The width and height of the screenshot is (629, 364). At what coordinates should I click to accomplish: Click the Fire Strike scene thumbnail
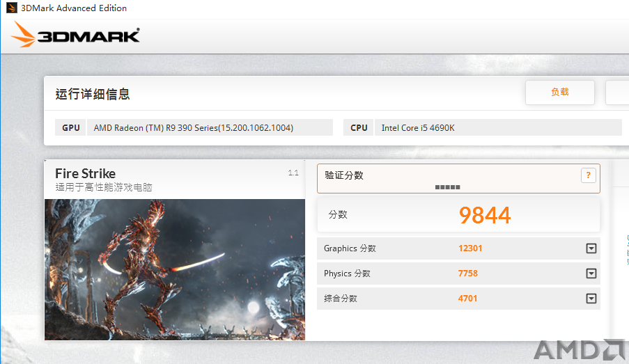[175, 269]
